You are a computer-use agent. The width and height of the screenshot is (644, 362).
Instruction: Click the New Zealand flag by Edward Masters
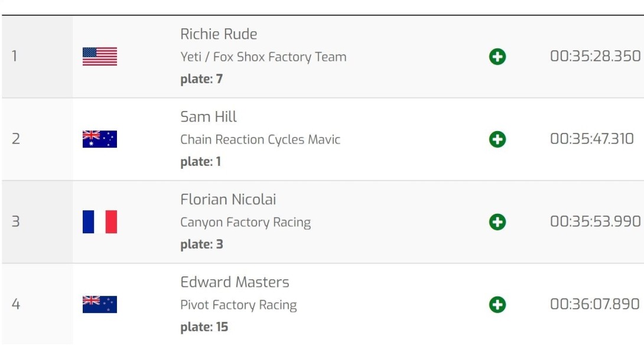(x=100, y=305)
